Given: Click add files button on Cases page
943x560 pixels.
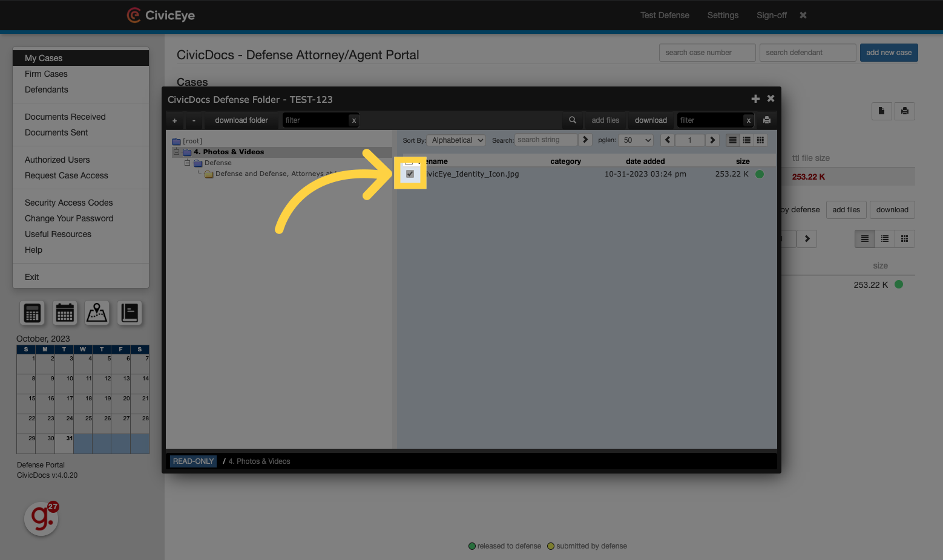Looking at the screenshot, I should point(846,210).
